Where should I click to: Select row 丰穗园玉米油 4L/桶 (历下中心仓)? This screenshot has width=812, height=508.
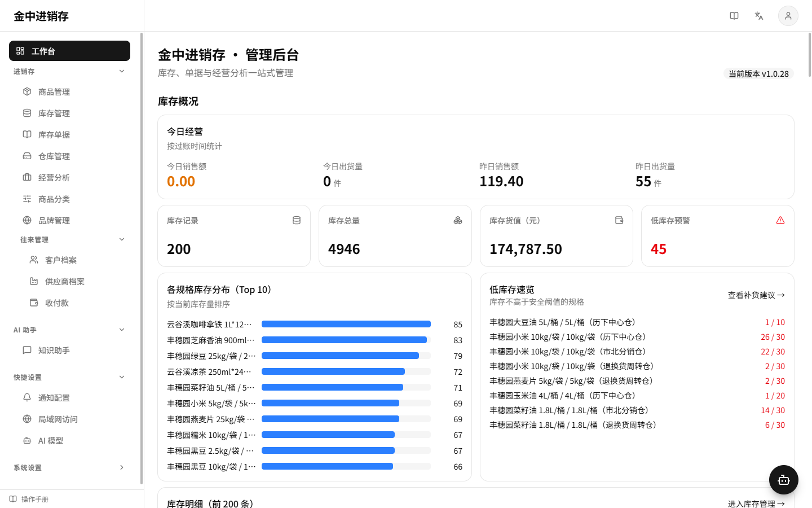637,395
